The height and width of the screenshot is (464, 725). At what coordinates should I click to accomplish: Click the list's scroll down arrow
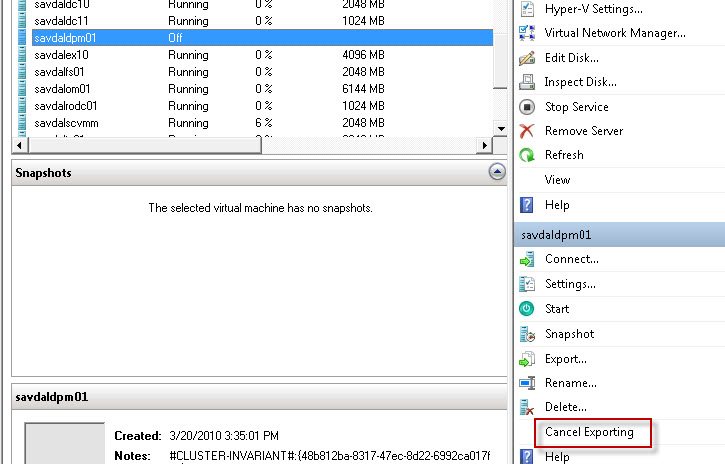click(501, 129)
